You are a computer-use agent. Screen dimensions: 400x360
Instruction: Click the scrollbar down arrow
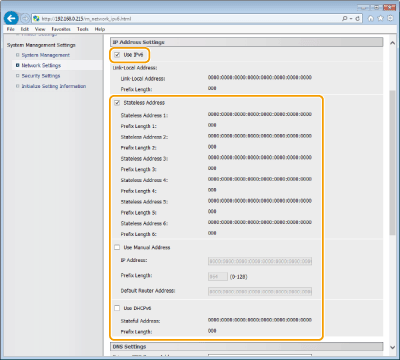click(x=392, y=347)
